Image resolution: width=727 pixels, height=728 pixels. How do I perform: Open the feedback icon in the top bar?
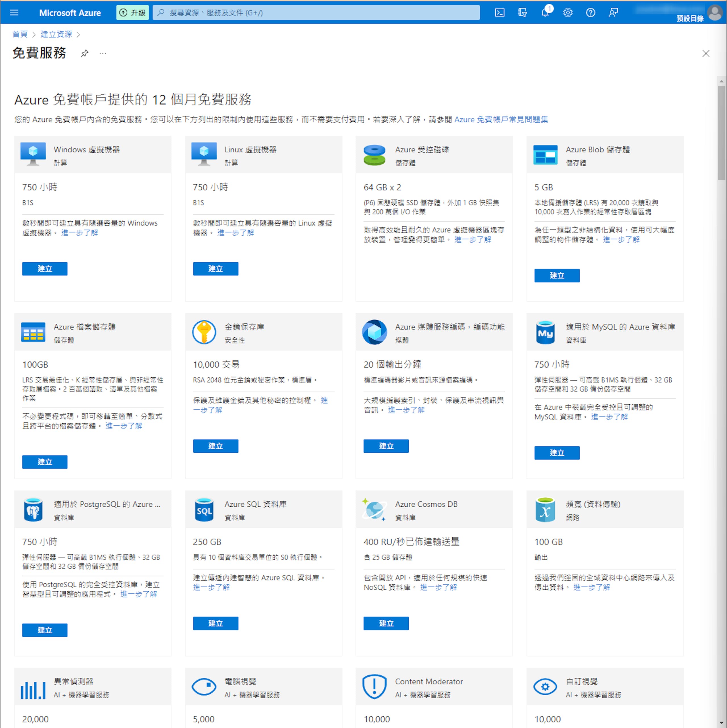pos(613,13)
